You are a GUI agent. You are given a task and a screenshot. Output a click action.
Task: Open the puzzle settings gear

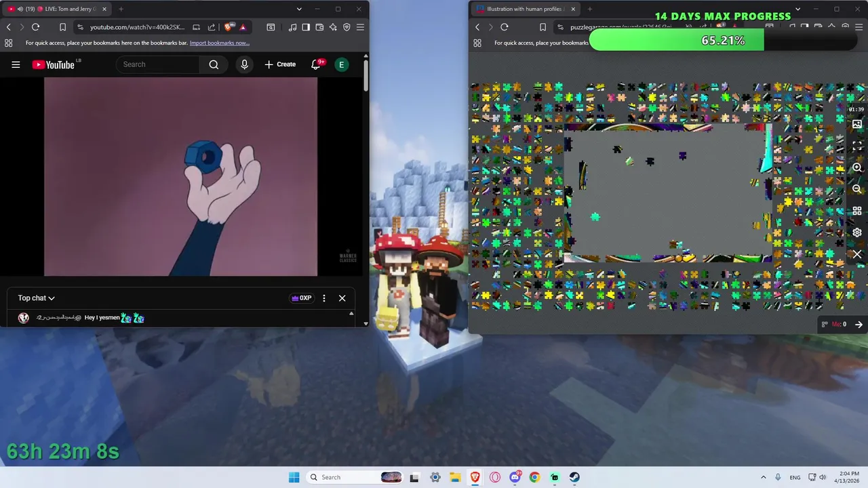[x=857, y=232]
